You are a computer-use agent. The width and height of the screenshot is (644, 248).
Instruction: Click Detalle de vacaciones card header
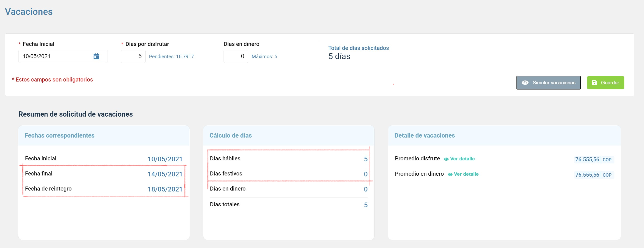click(x=504, y=135)
